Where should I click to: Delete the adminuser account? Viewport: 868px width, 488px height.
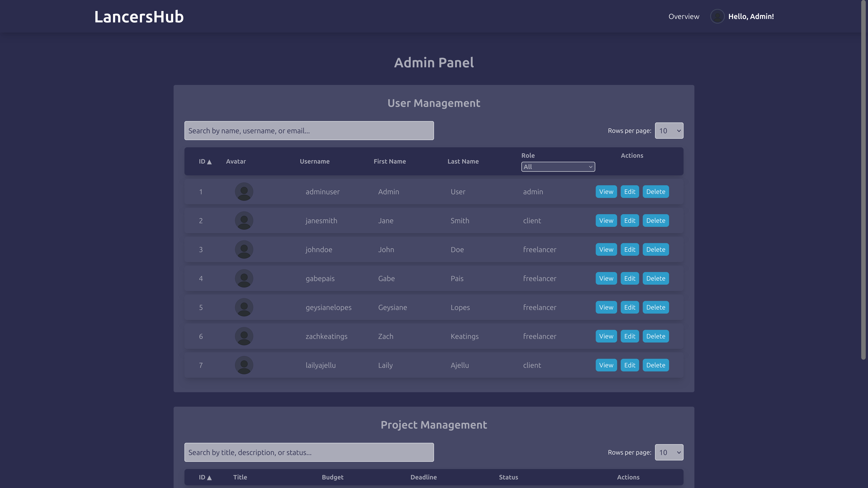coord(656,192)
